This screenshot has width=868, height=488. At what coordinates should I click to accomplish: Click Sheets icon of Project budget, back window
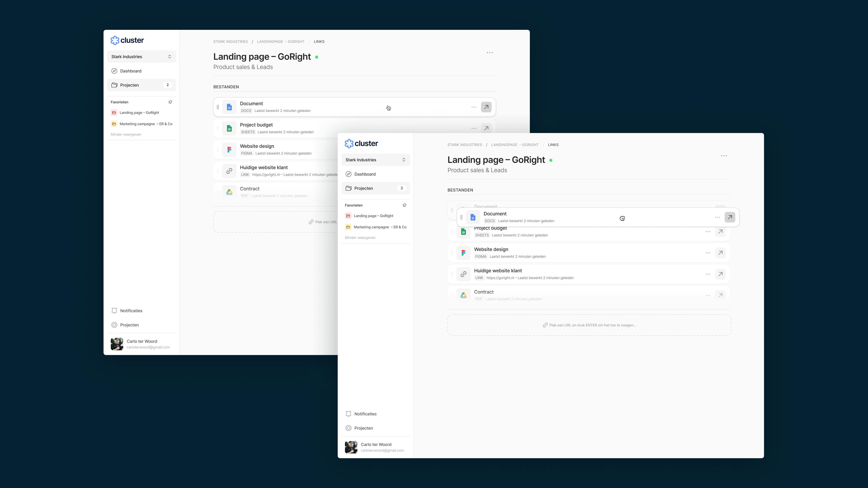229,129
